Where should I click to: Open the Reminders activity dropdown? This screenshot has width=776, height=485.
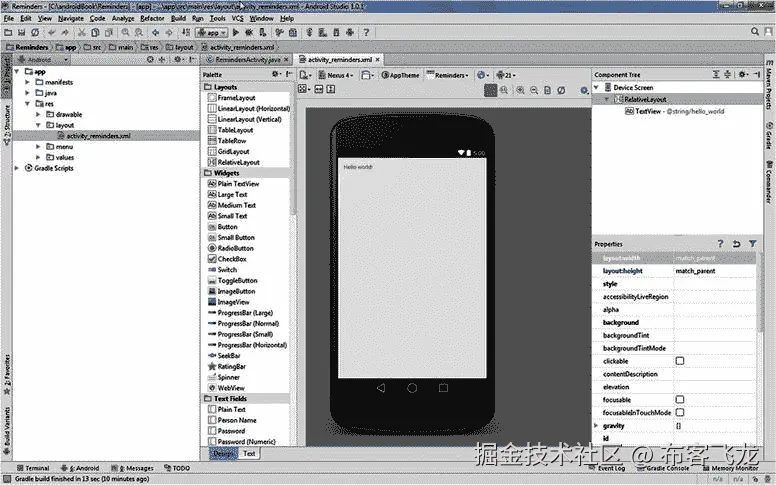[x=447, y=75]
